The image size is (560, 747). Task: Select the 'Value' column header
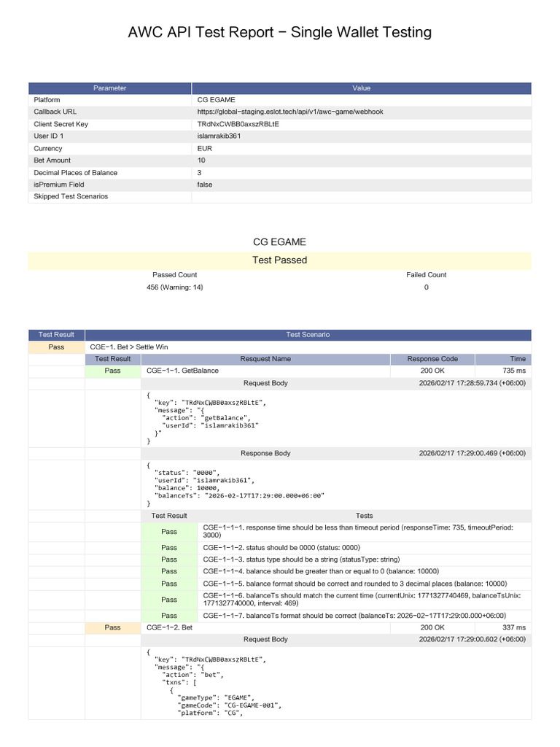[x=362, y=88]
